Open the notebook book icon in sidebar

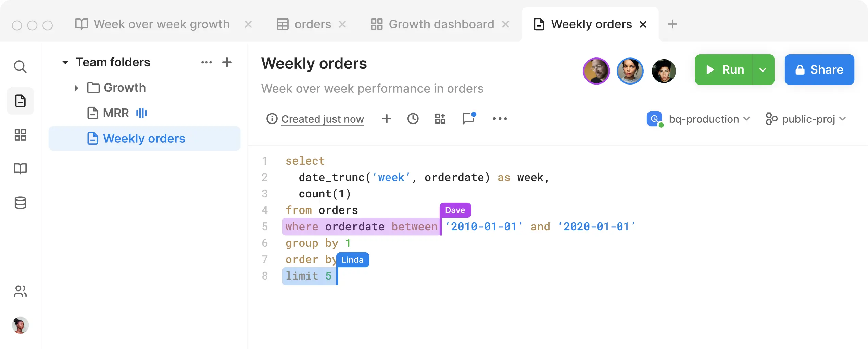tap(20, 168)
